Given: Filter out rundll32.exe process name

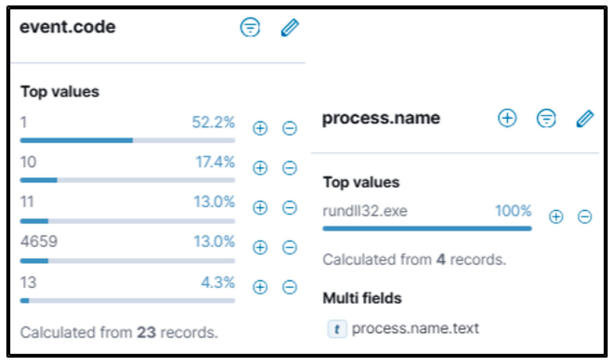Looking at the screenshot, I should coord(585,217).
